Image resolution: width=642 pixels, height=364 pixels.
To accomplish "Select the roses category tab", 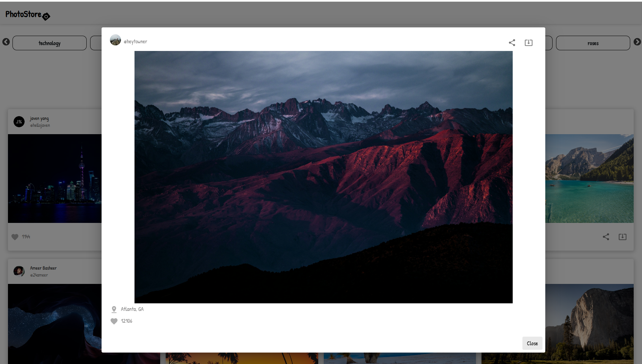I will click(593, 43).
